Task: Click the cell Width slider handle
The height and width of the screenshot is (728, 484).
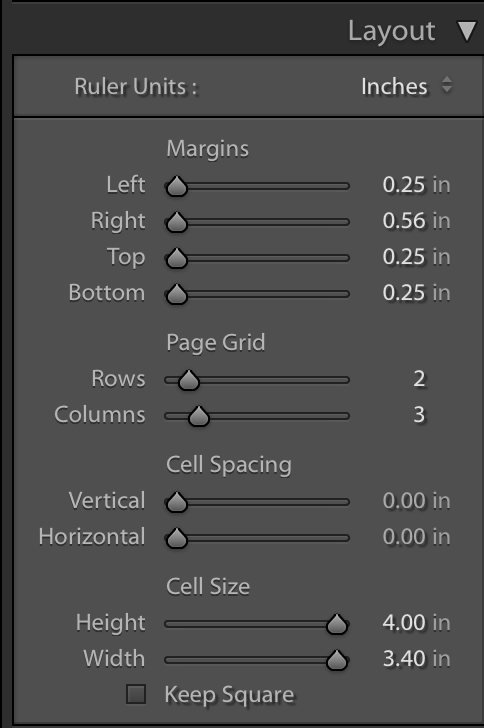Action: tap(337, 660)
